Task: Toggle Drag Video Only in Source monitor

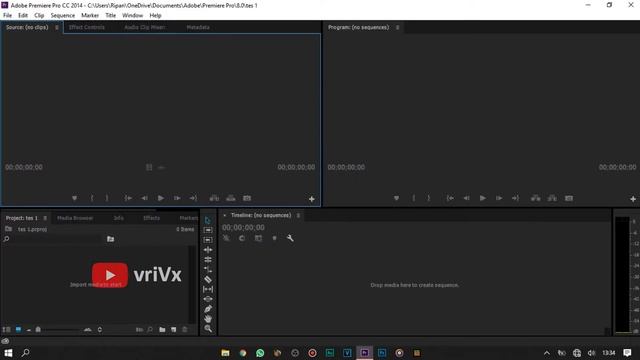Action: click(149, 167)
